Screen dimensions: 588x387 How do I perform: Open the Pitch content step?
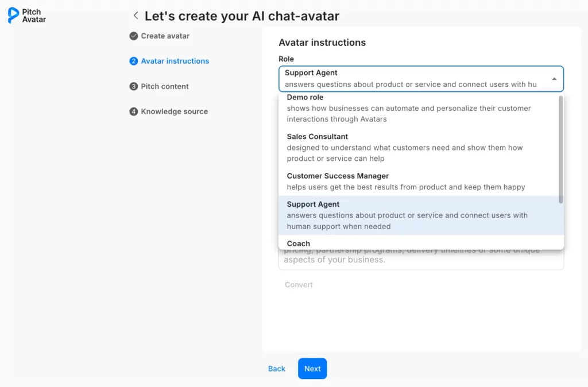165,86
